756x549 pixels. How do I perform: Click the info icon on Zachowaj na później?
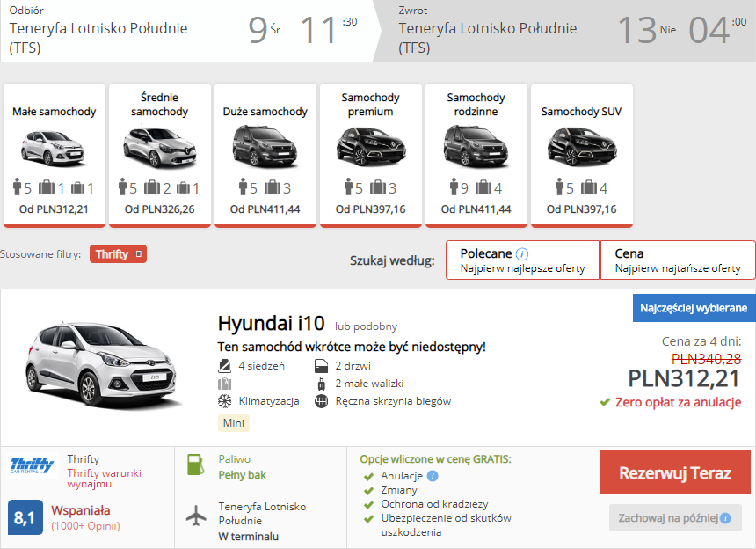coord(725,518)
